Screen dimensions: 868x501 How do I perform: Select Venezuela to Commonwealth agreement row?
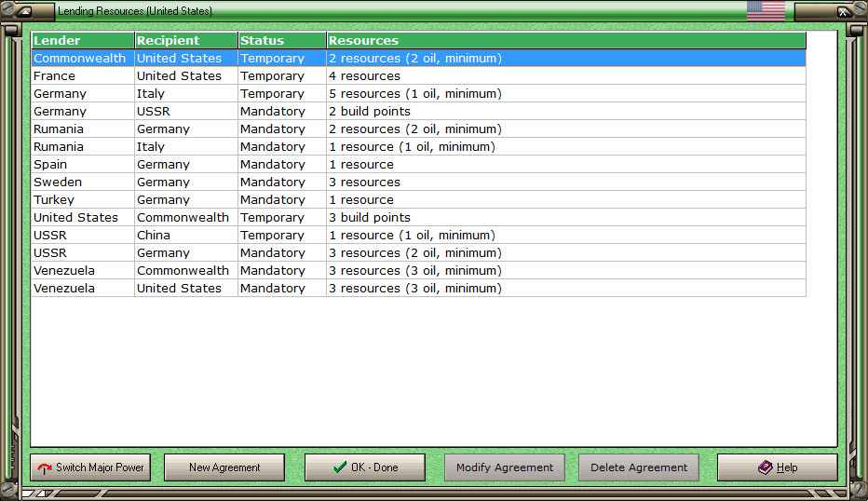click(x=418, y=271)
